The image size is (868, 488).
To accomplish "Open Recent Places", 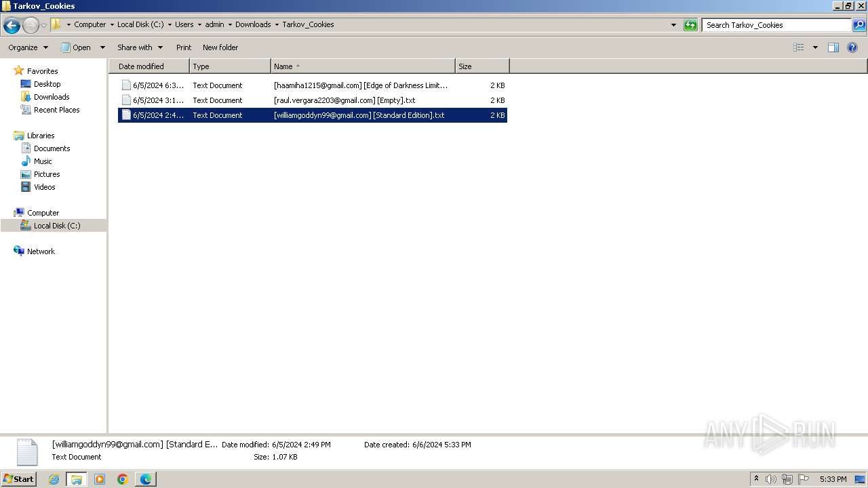I will [x=56, y=110].
